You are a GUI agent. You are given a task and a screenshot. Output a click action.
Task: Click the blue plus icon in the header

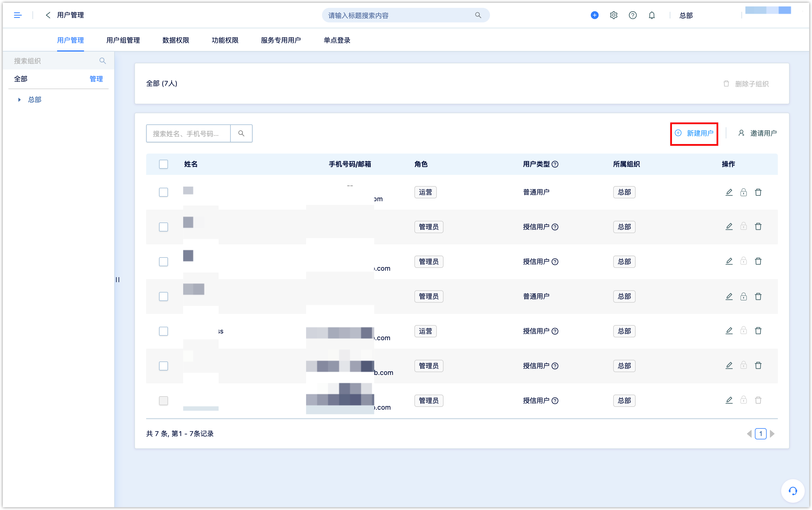click(x=594, y=15)
